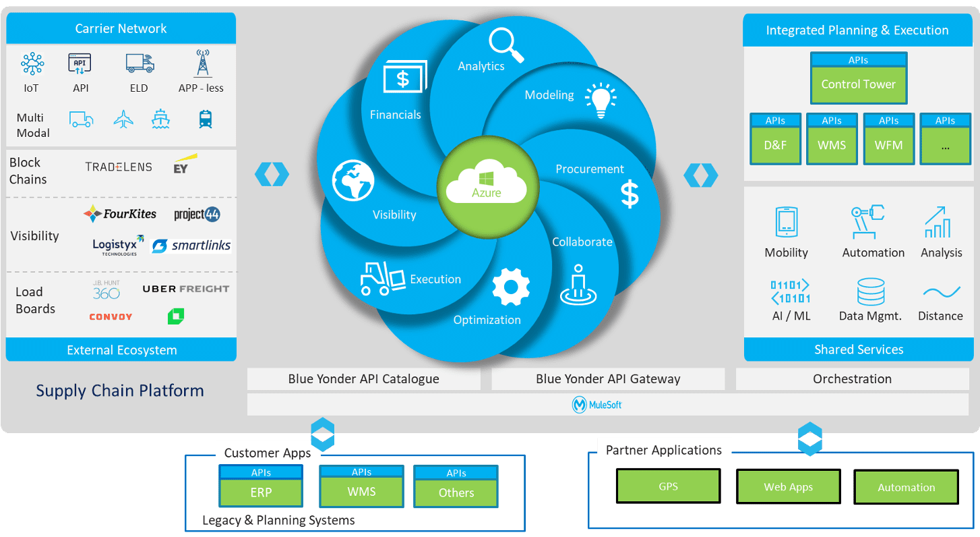The height and width of the screenshot is (537, 980).
Task: Click the TradeLens logo
Action: tap(119, 167)
